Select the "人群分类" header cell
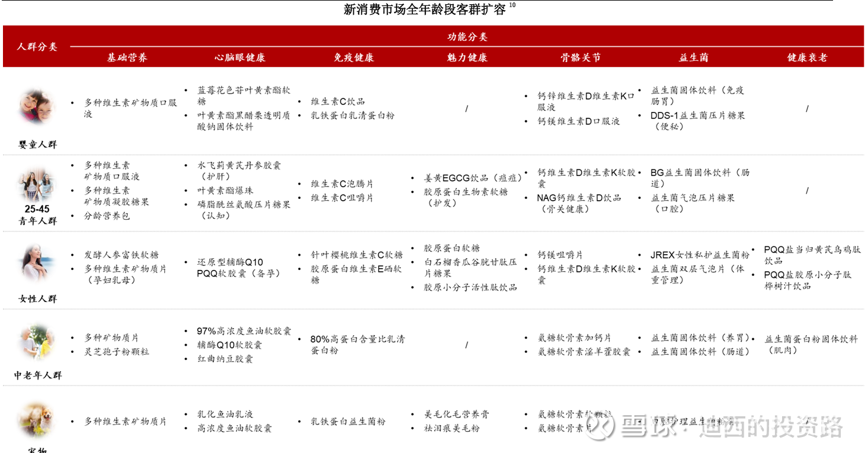Viewport: 868px width, 453px height. click(x=37, y=46)
